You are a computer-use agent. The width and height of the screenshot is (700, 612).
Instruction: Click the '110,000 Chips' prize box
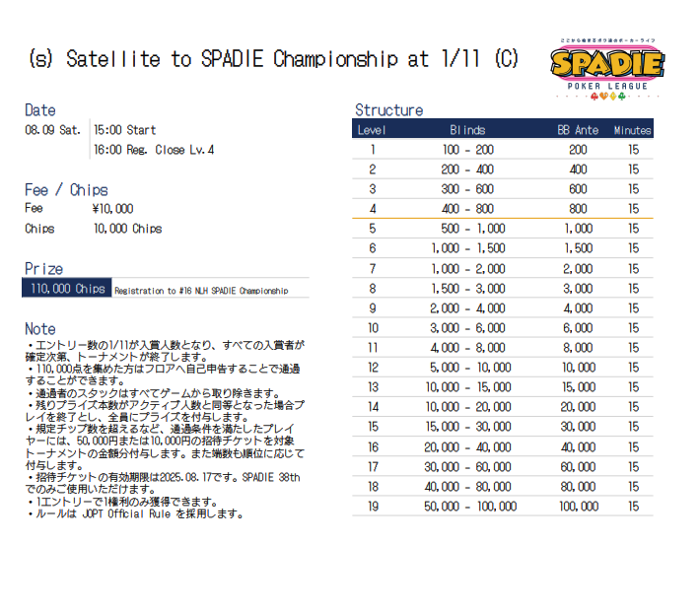(x=67, y=288)
